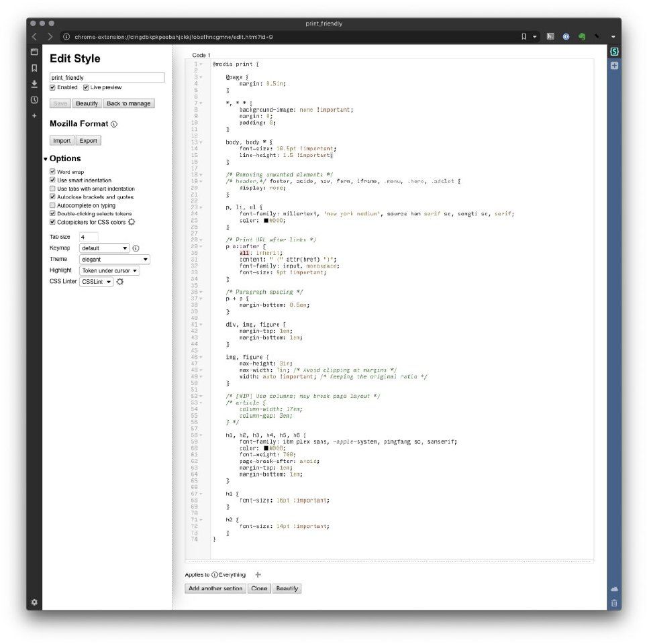Enable Autocomplete on typing
647x644 pixels.
[52, 205]
